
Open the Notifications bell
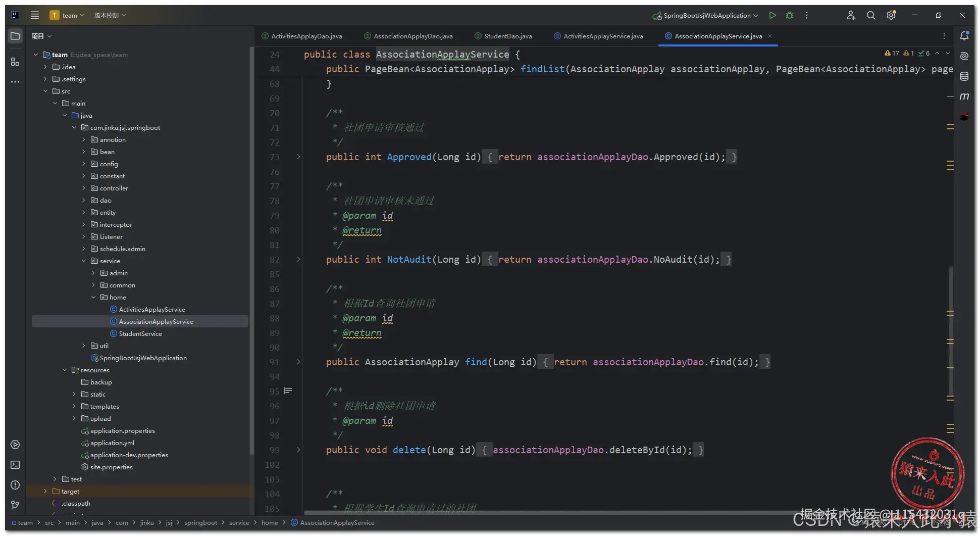tap(964, 36)
